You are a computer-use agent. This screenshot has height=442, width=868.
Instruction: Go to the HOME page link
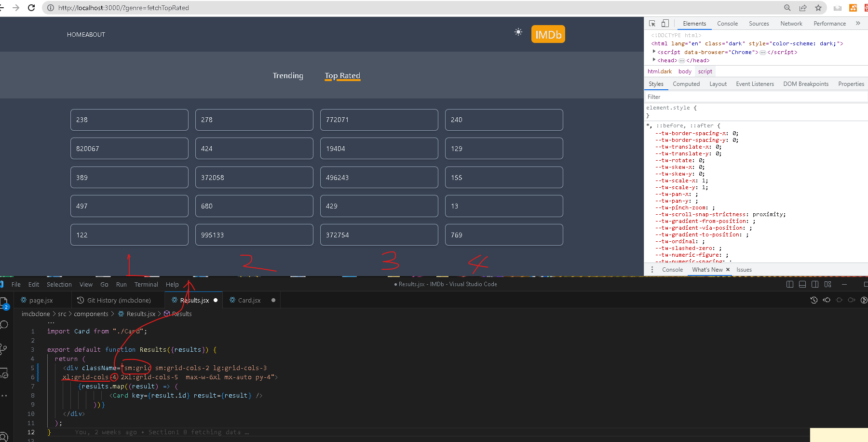point(75,35)
